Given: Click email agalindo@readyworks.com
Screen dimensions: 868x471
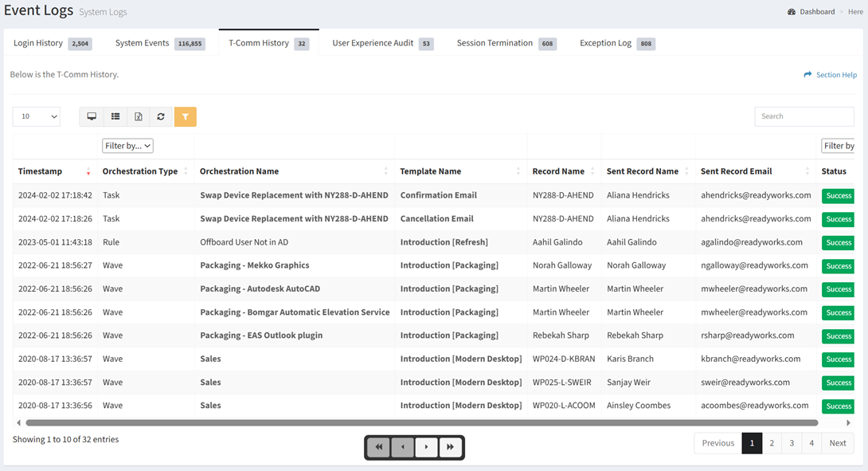Looking at the screenshot, I should coord(752,242).
